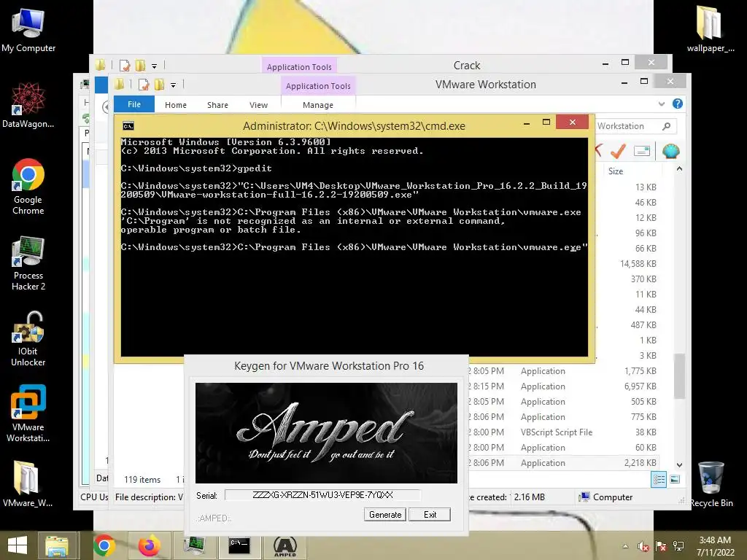Launch Google Chrome from the desktop
Image resolution: width=747 pixels, height=560 pixels.
coord(28,186)
